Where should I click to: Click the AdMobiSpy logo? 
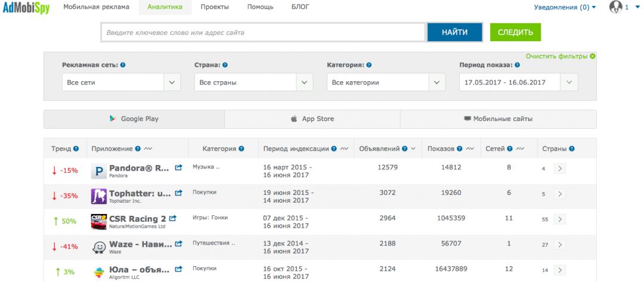click(x=26, y=7)
